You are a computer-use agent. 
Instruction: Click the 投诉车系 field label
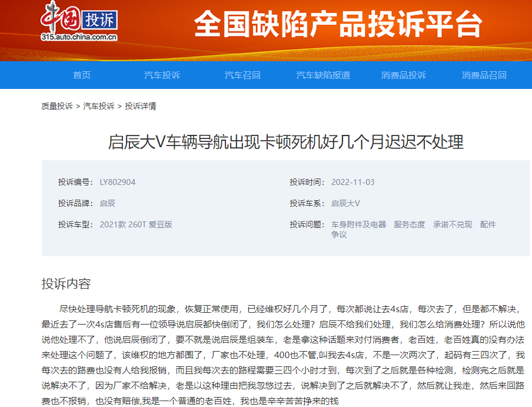pos(307,203)
